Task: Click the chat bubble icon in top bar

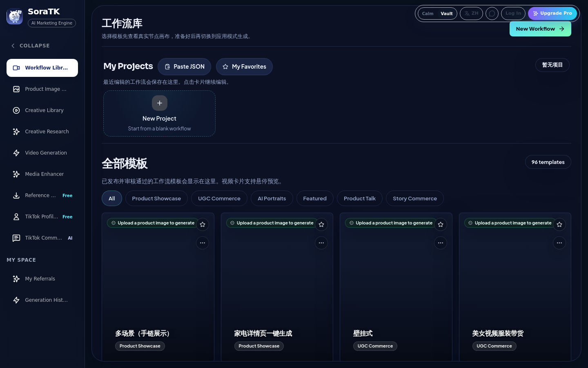Action: pyautogui.click(x=492, y=13)
